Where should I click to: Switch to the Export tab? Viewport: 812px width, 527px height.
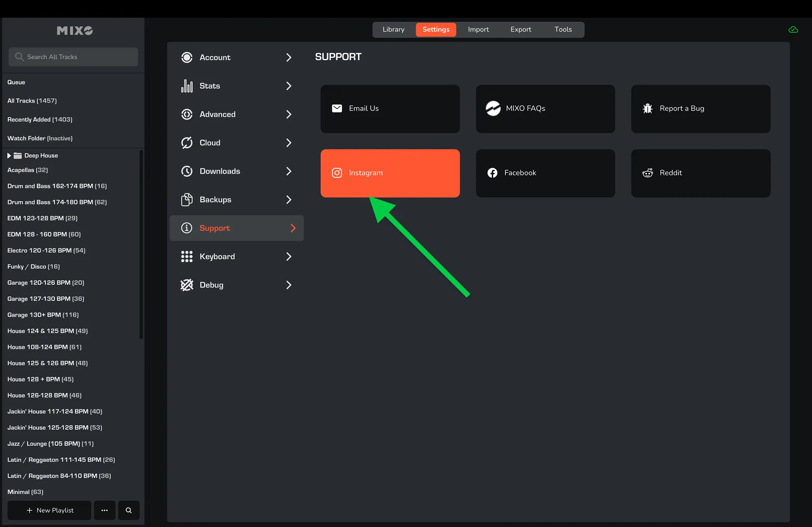click(520, 30)
